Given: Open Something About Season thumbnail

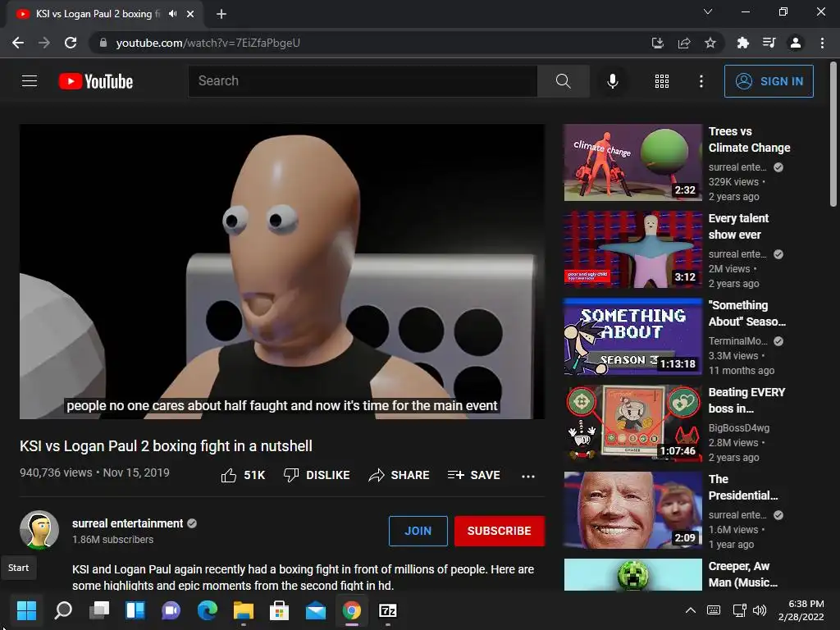Looking at the screenshot, I should pos(632,336).
